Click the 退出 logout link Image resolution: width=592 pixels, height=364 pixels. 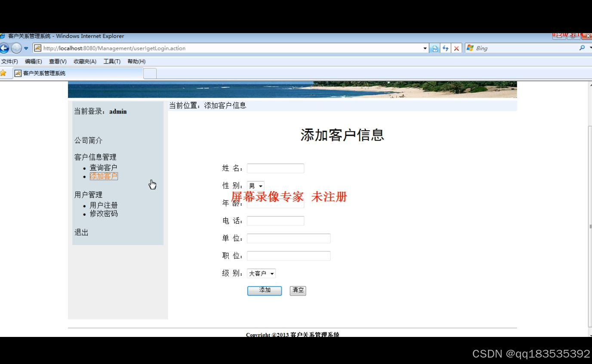pyautogui.click(x=81, y=232)
